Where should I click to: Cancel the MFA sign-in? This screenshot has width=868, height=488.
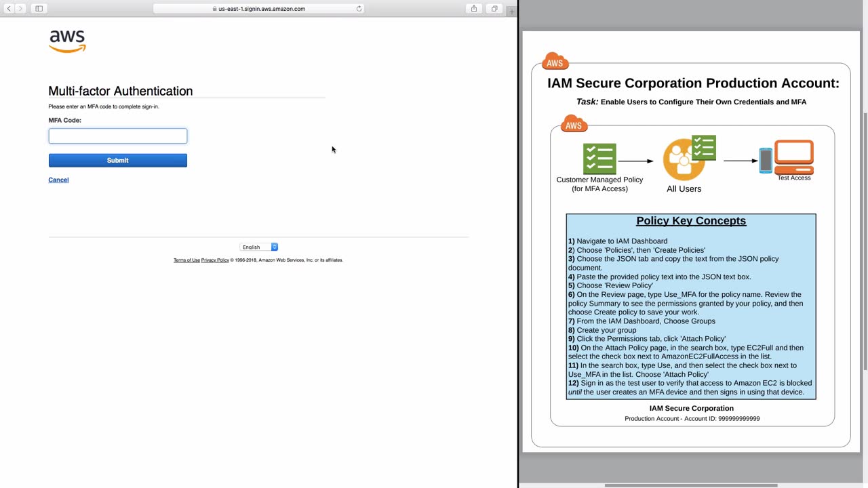click(x=58, y=180)
